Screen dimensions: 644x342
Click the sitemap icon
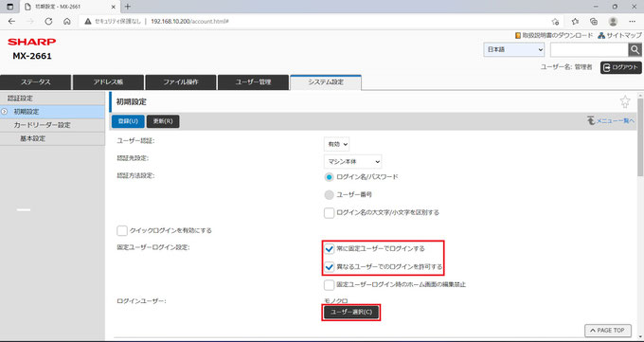pos(601,36)
